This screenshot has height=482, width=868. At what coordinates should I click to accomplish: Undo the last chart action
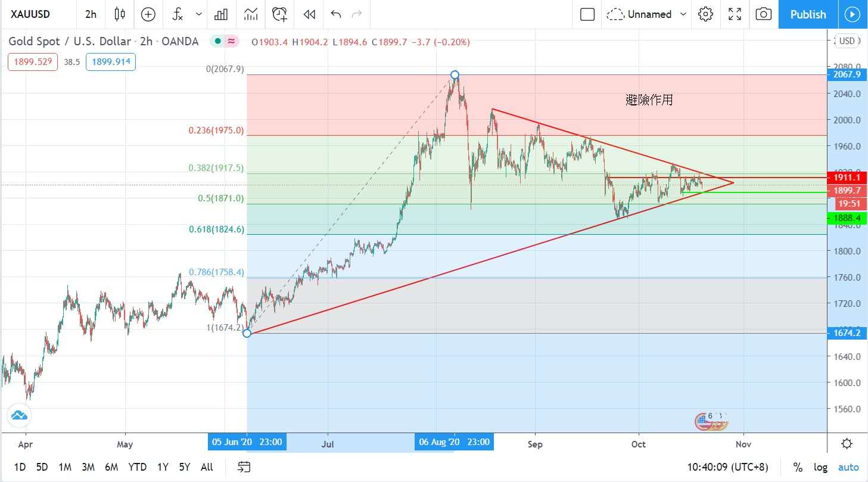tap(336, 14)
